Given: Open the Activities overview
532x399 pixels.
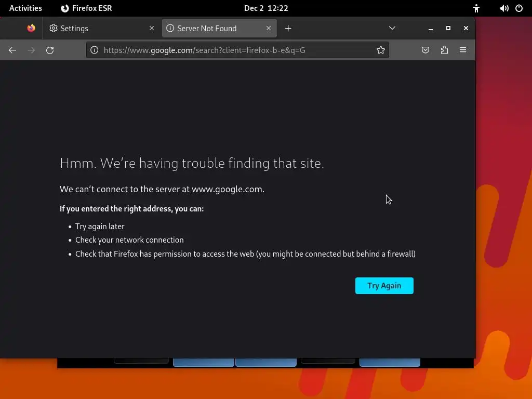Looking at the screenshot, I should coord(25,8).
